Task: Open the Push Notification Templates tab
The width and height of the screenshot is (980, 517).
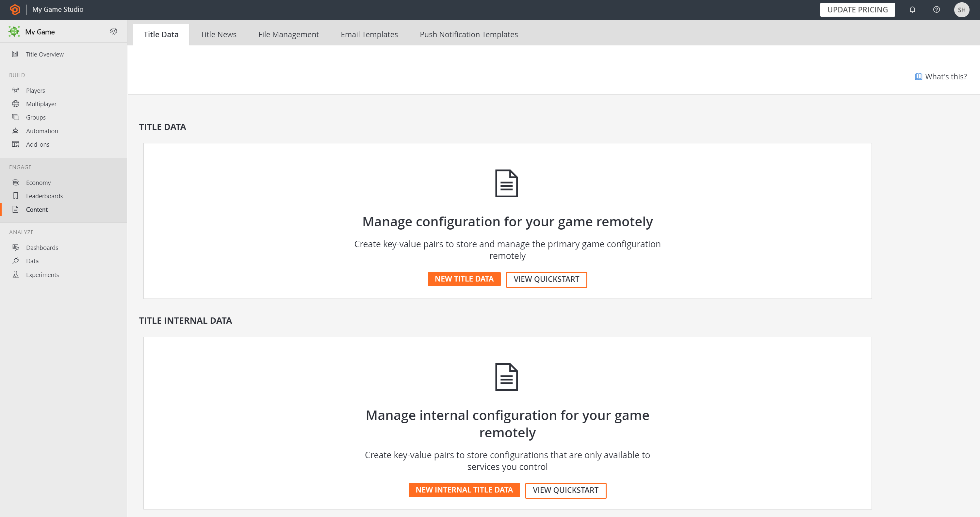Action: [x=469, y=34]
